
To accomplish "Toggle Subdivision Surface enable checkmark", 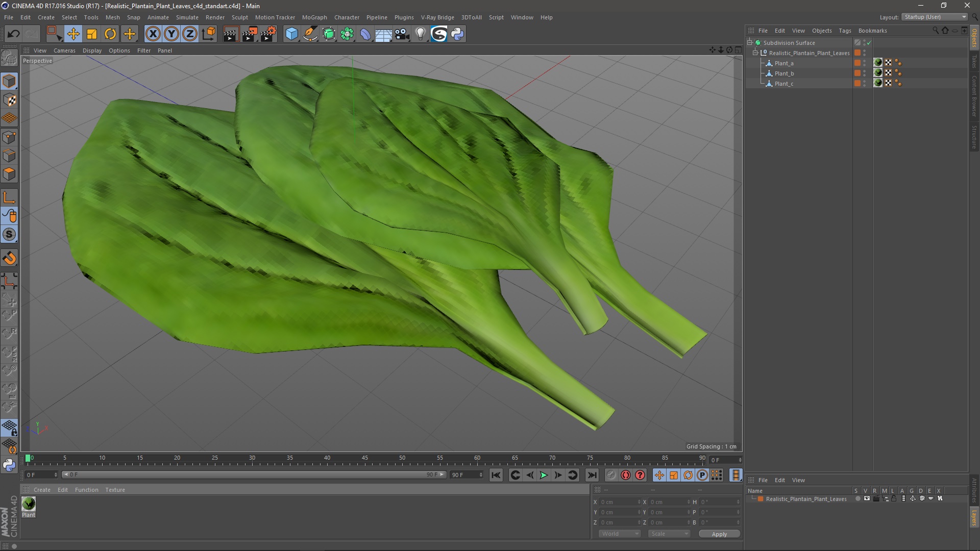I will click(x=869, y=43).
